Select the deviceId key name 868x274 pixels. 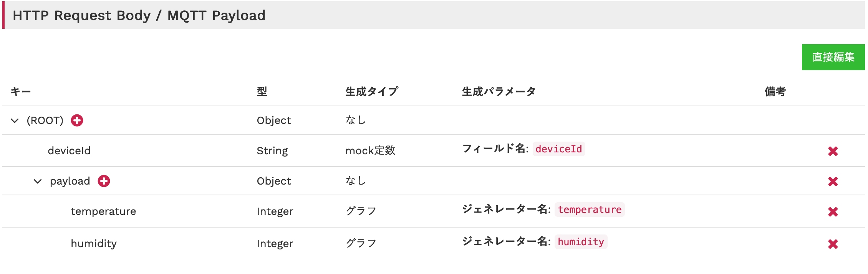(x=69, y=151)
